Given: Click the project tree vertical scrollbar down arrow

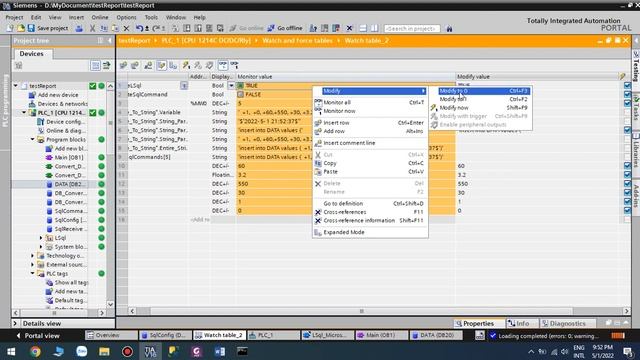Looking at the screenshot, I should pyautogui.click(x=110, y=304).
